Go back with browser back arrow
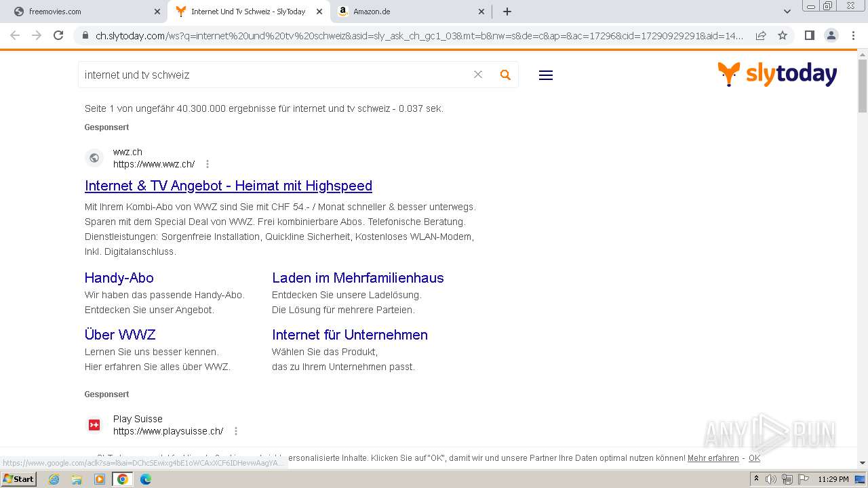868x488 pixels. click(x=15, y=35)
